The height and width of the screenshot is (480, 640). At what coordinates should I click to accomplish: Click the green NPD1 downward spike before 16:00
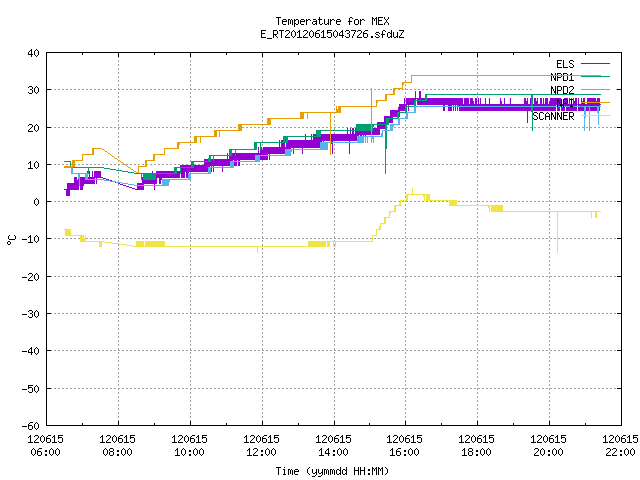coord(385,149)
